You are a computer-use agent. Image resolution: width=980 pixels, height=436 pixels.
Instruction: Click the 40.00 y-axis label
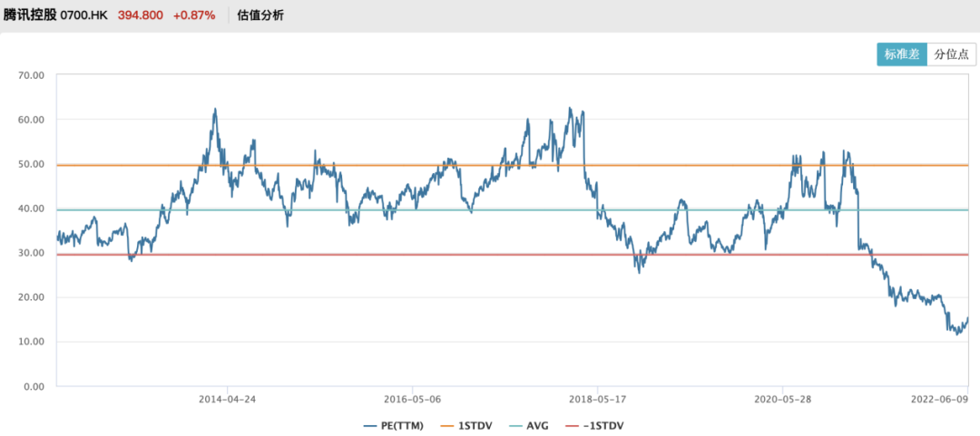pos(31,208)
